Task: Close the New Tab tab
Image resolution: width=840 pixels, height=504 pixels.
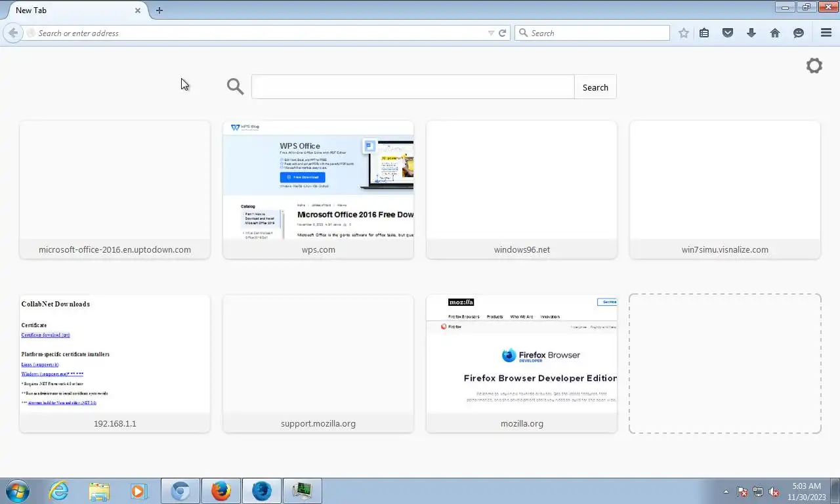Action: click(138, 10)
